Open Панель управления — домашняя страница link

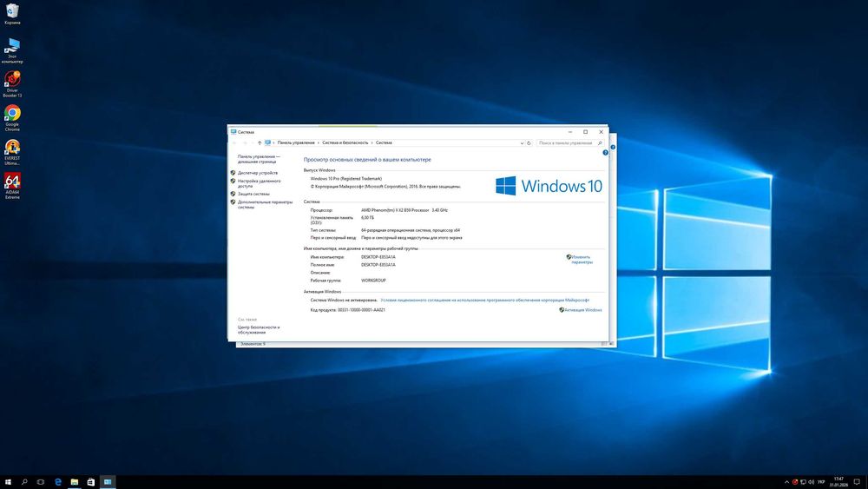259,159
